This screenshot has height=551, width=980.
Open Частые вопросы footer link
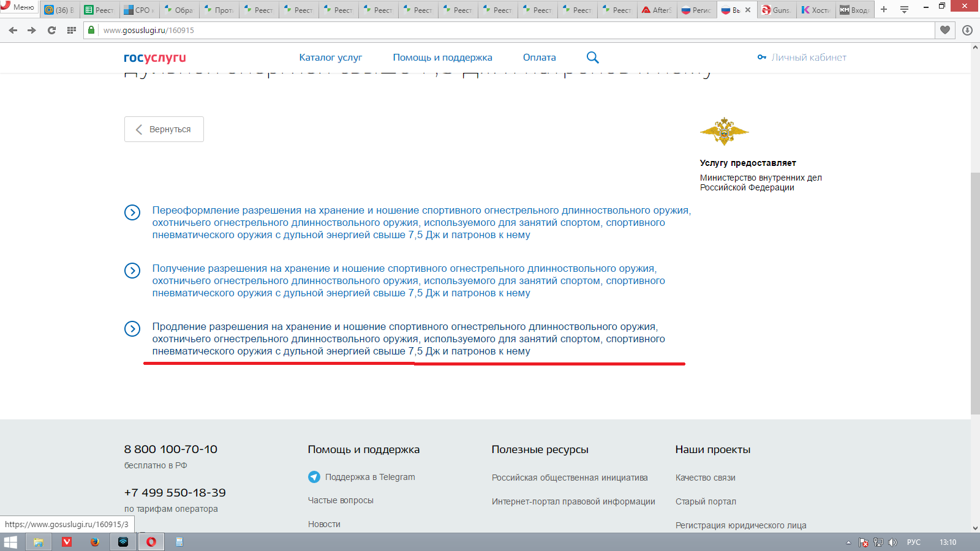pyautogui.click(x=341, y=500)
